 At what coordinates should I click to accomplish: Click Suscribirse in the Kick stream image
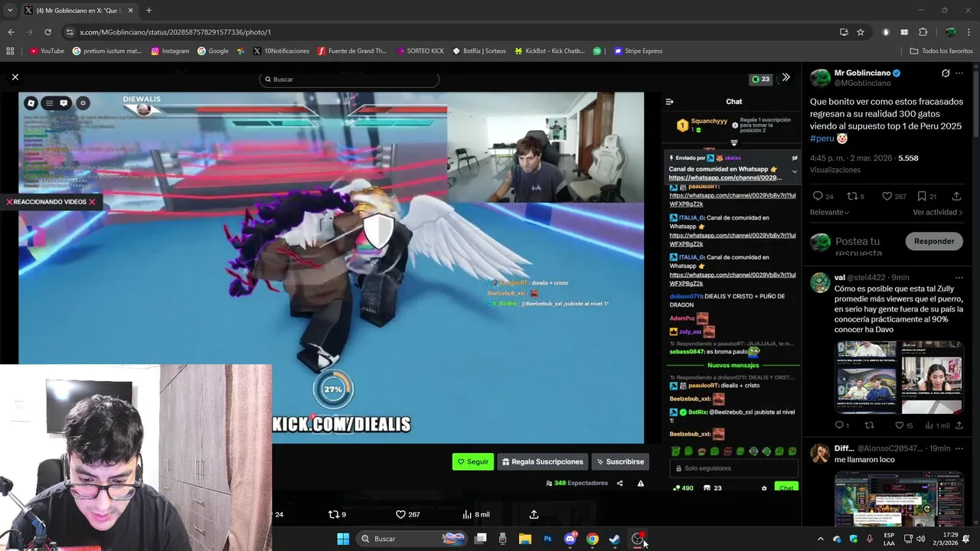click(620, 461)
